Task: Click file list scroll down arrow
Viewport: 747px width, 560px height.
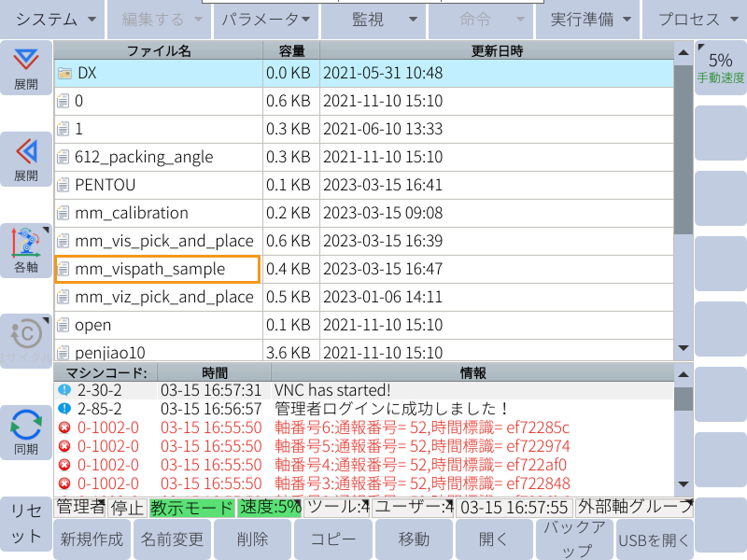Action: pos(684,348)
